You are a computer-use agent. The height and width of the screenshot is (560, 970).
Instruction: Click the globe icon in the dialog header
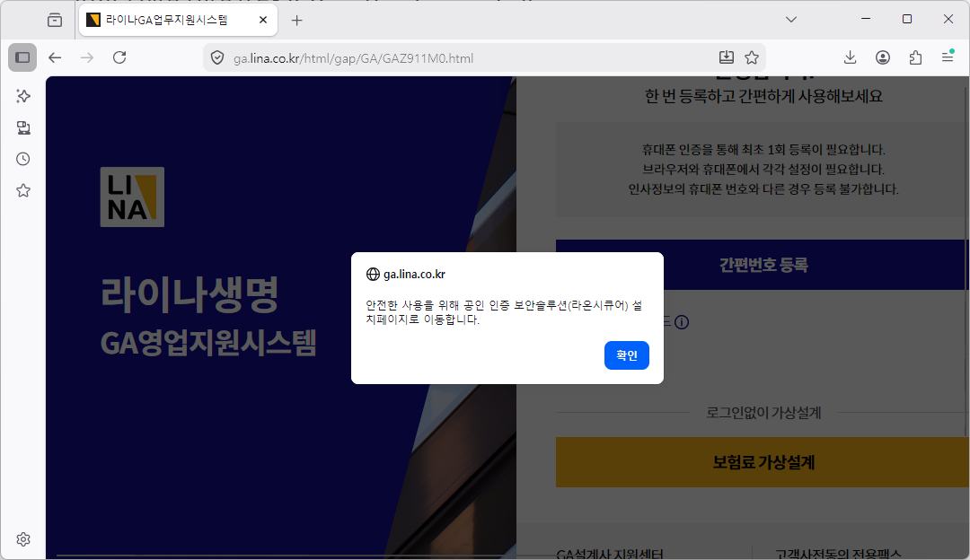coord(373,274)
